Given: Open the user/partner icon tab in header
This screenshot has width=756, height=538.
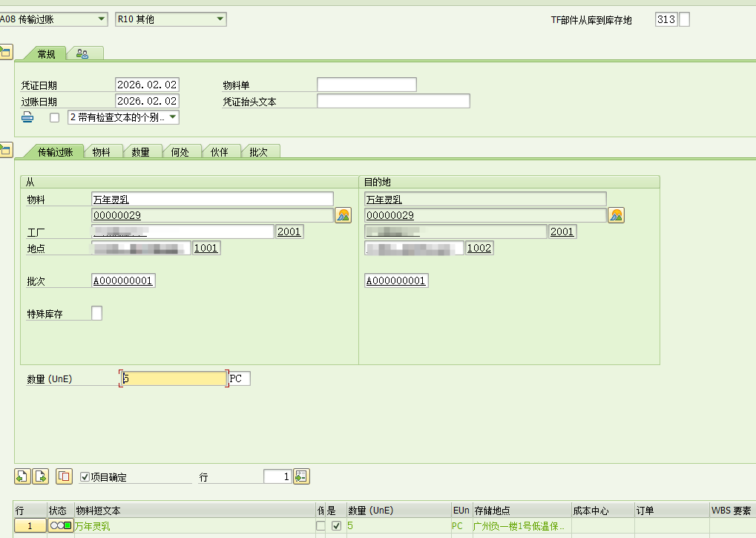Looking at the screenshot, I should click(x=82, y=53).
